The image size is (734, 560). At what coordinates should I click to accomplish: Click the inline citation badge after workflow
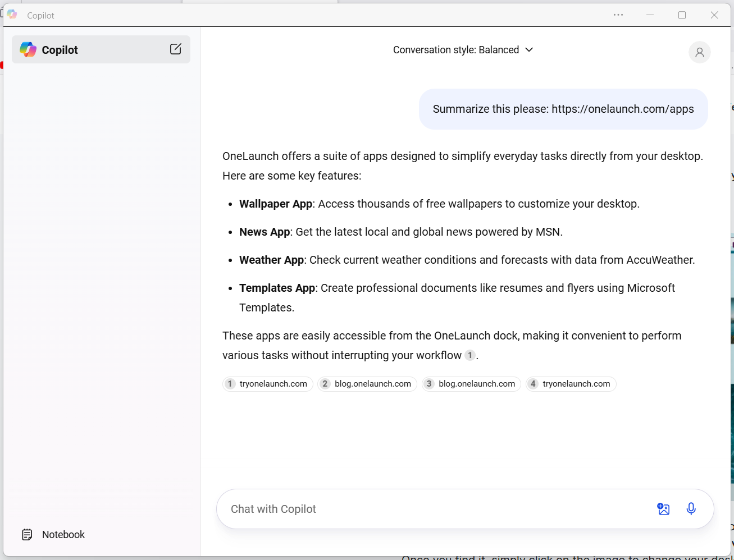click(469, 355)
